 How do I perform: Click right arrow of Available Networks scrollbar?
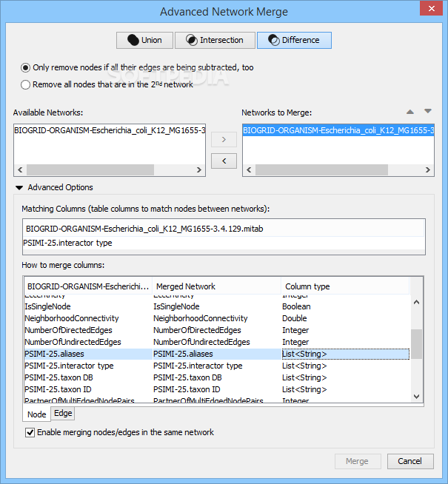click(x=199, y=169)
